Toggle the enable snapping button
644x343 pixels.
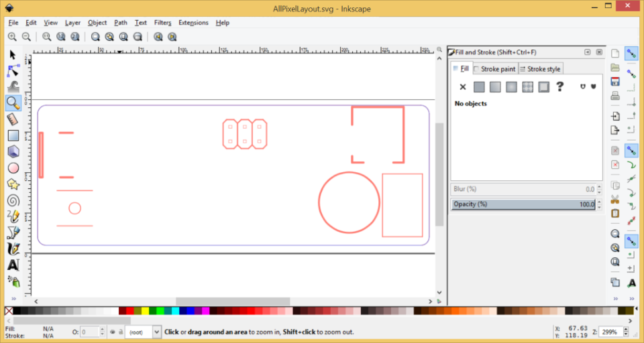[632, 54]
